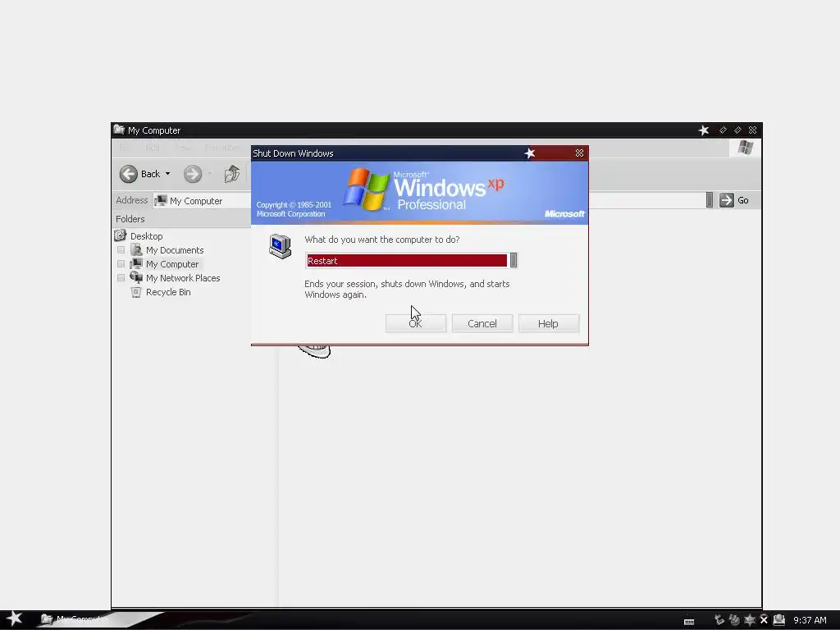Expand the My Computer tree node
This screenshot has height=630, width=840.
coord(121,264)
